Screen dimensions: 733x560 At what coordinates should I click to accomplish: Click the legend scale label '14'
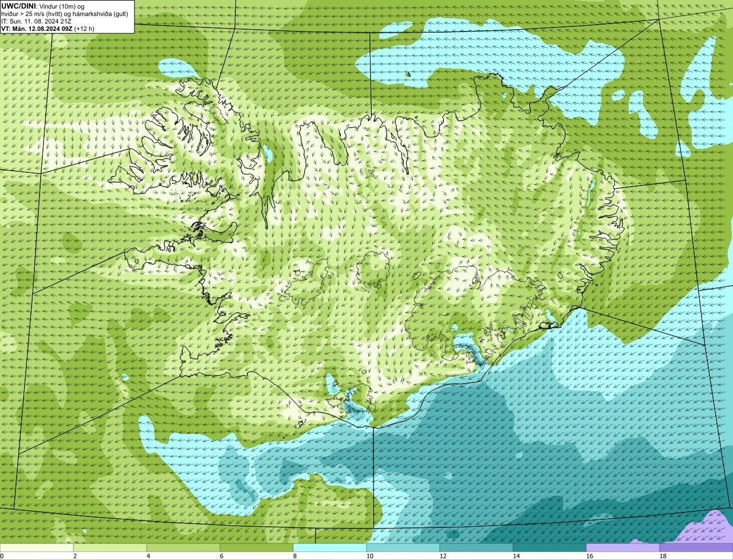517,556
